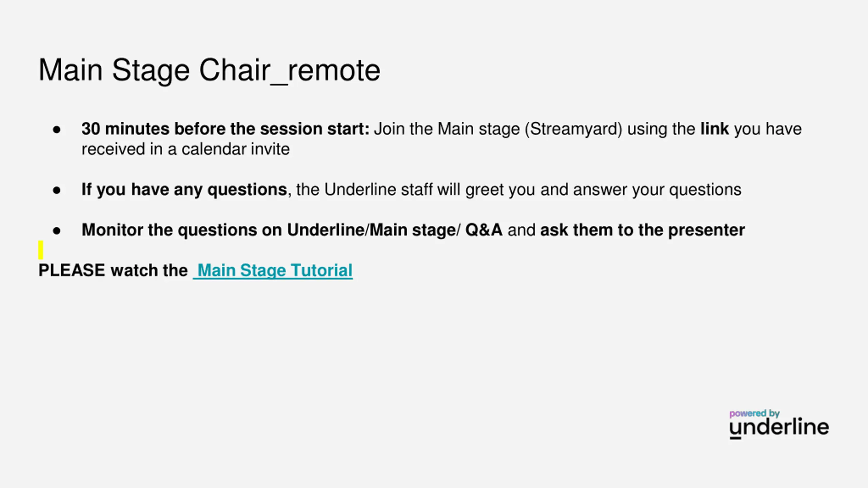
Task: Click the bold word 'link' in first bullet
Action: tap(715, 129)
